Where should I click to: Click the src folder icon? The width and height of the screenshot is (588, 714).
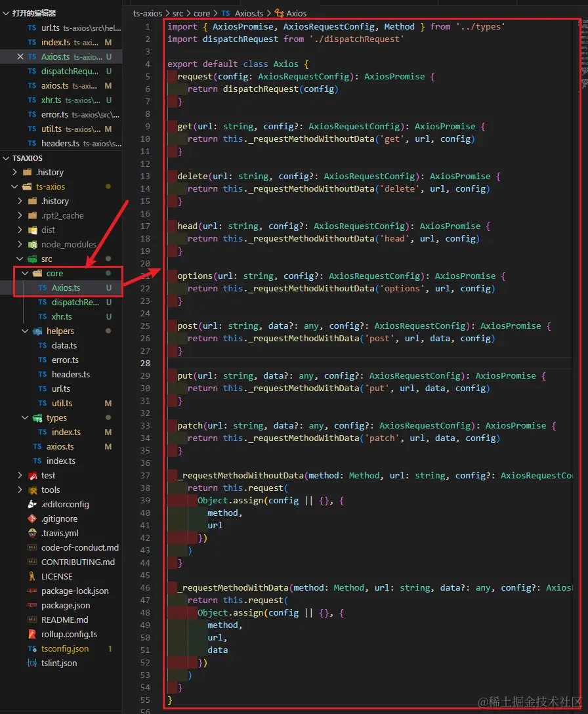click(x=32, y=259)
